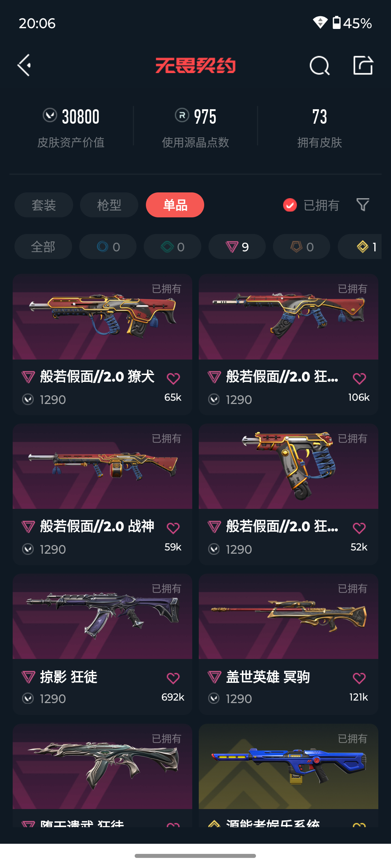Open the search magnifier icon
The width and height of the screenshot is (391, 868).
click(x=320, y=65)
